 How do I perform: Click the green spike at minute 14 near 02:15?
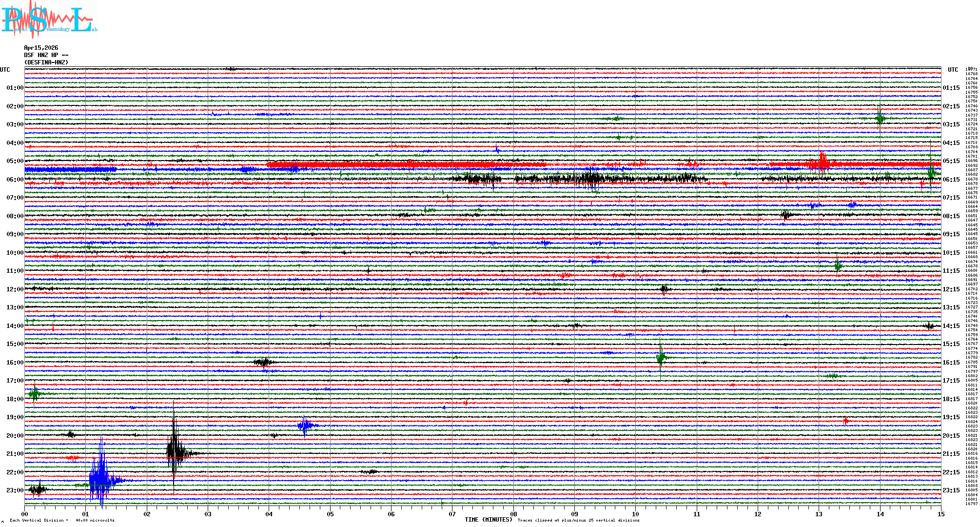880,118
